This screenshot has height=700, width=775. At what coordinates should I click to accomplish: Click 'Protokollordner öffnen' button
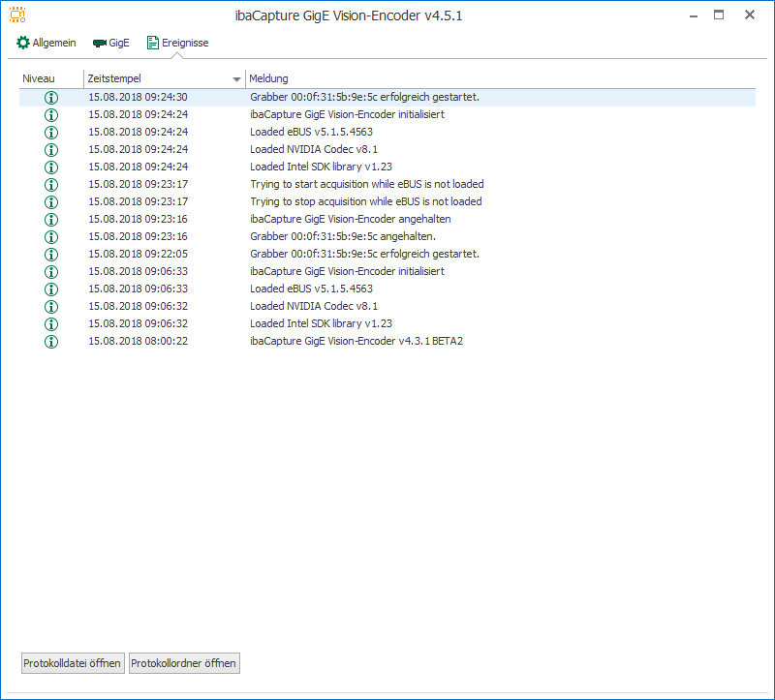[184, 663]
